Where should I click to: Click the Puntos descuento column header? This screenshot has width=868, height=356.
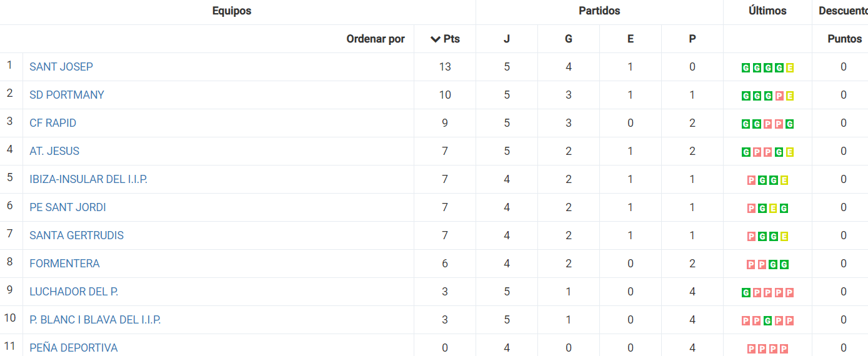(845, 39)
